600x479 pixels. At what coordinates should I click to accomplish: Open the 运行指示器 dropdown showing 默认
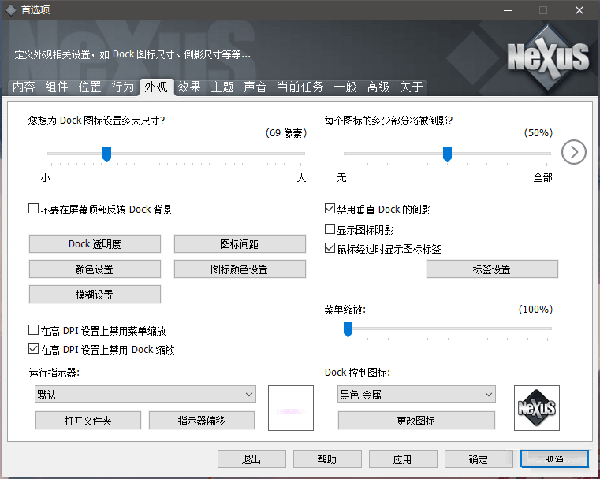[x=145, y=394]
